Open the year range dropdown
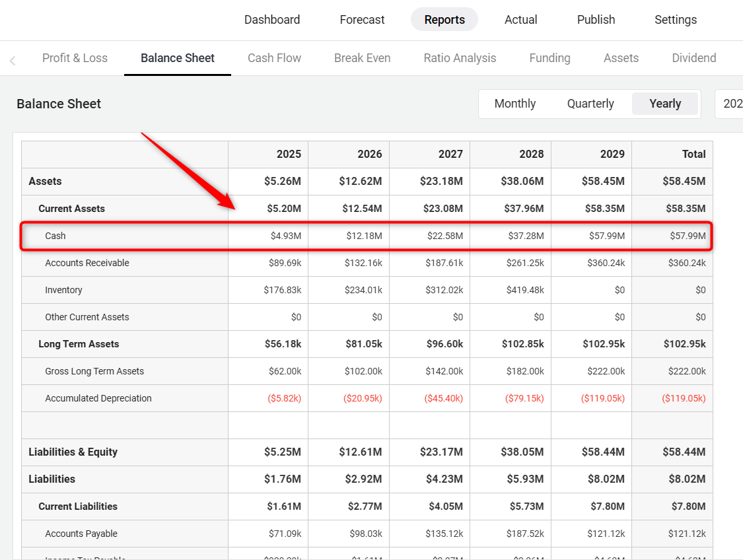Image resolution: width=743 pixels, height=560 pixels. click(730, 104)
